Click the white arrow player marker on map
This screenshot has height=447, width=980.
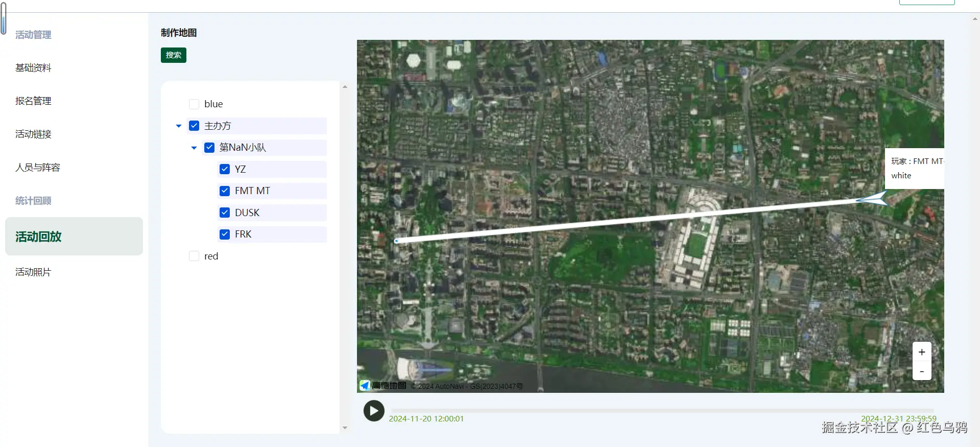coord(873,199)
